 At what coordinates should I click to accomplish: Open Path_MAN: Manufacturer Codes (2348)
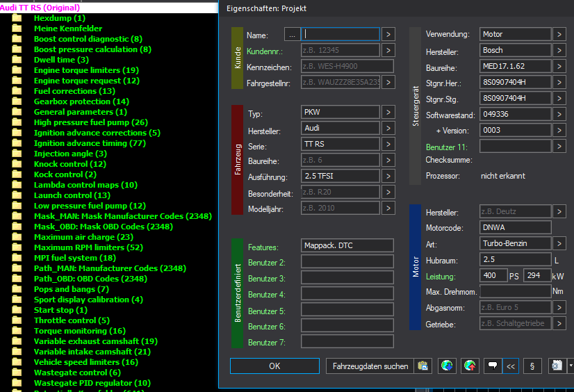[x=110, y=268]
